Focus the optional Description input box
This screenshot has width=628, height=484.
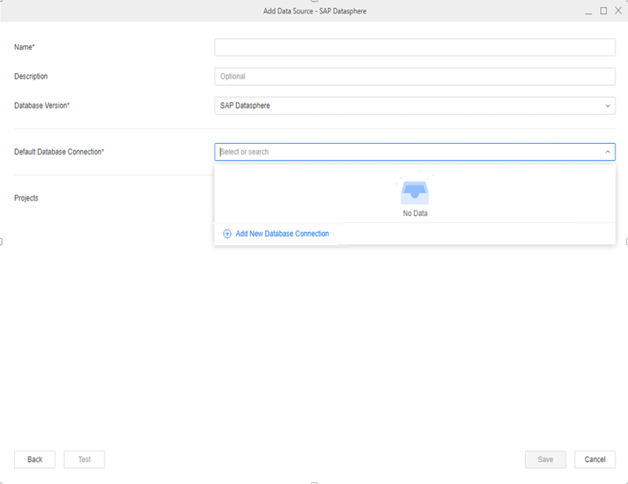(414, 77)
